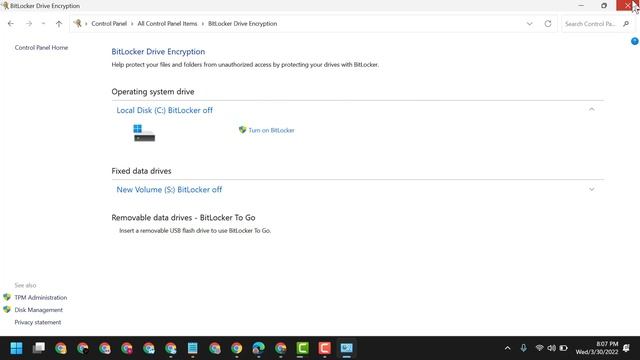Open Help via the blue question icon
Image resolution: width=640 pixels, height=360 pixels.
point(635,41)
